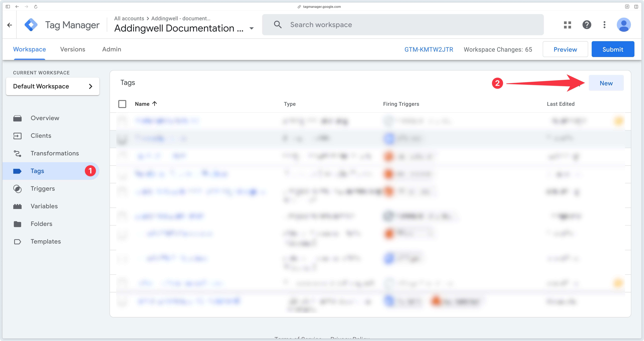
Task: Open Overview in the sidebar
Action: click(45, 118)
